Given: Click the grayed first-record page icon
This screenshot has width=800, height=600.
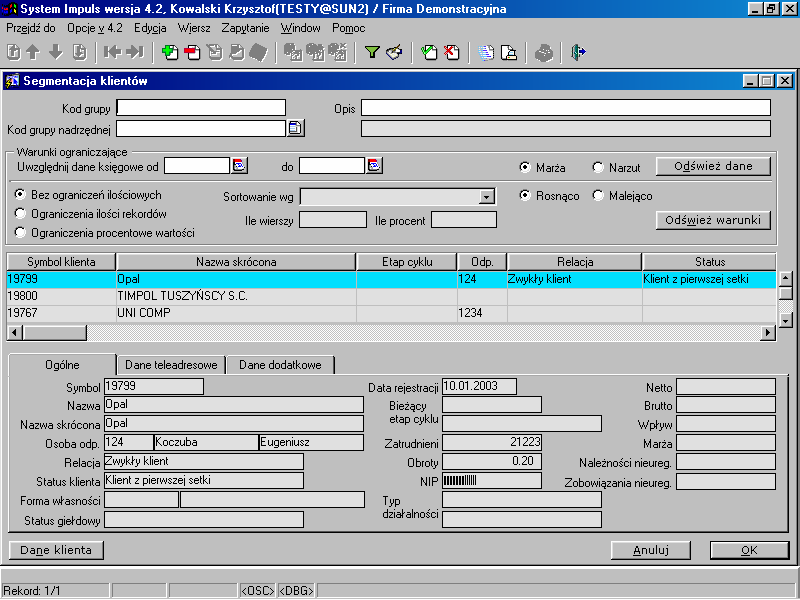Looking at the screenshot, I should [14, 52].
